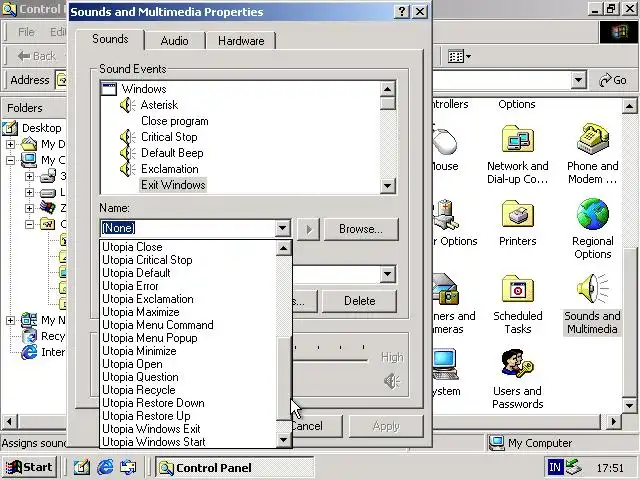Switch to the Hardware tab
This screenshot has height=480, width=640.
[x=241, y=41]
